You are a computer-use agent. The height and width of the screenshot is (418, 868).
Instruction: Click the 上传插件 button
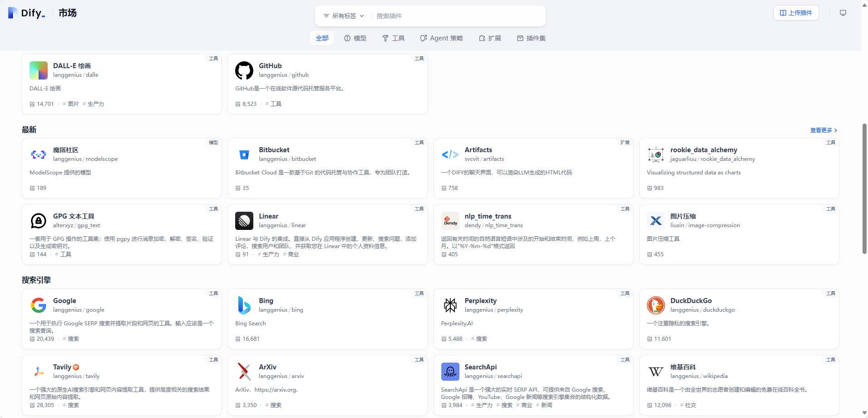click(x=796, y=13)
